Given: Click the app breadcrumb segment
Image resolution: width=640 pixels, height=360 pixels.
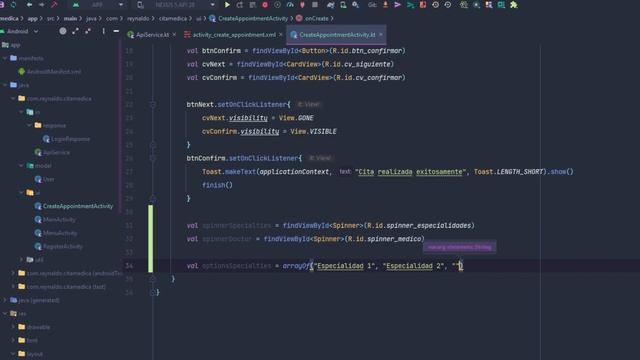Looking at the screenshot, I should [32, 18].
